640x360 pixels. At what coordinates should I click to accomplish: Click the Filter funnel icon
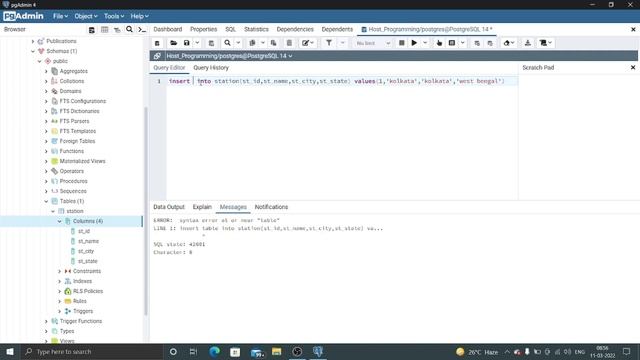point(329,43)
